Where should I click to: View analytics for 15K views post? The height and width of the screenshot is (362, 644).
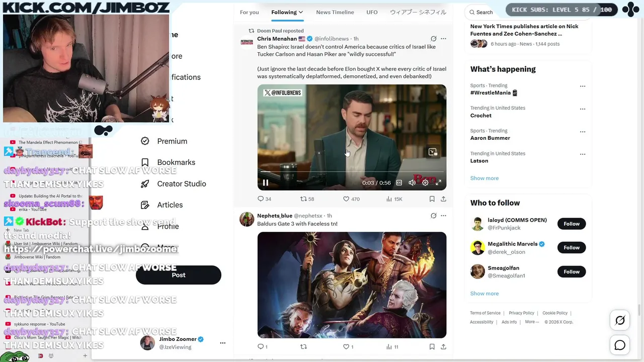394,199
